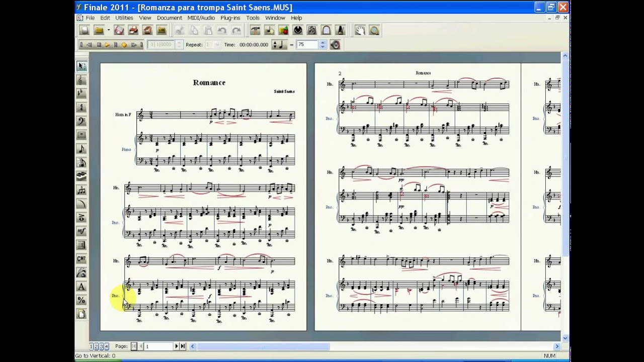This screenshot has height=362, width=644.
Task: Activate the Tuplet tool
Action: point(81,190)
